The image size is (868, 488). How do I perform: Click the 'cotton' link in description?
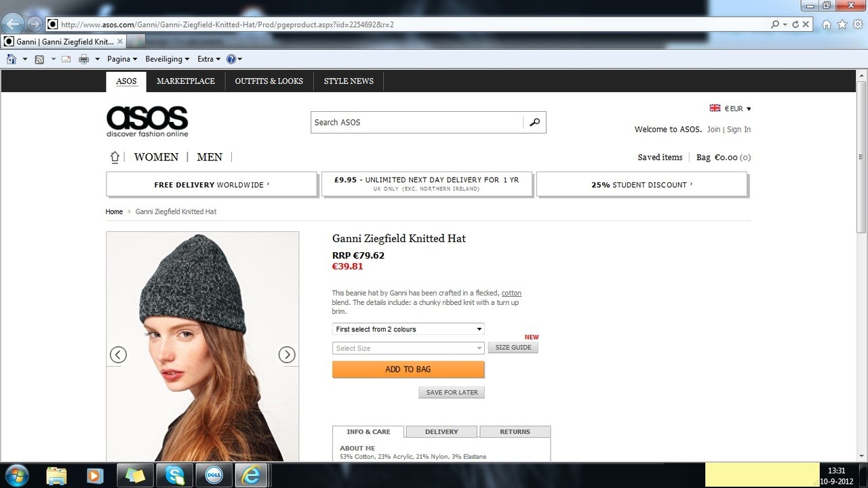pyautogui.click(x=511, y=293)
